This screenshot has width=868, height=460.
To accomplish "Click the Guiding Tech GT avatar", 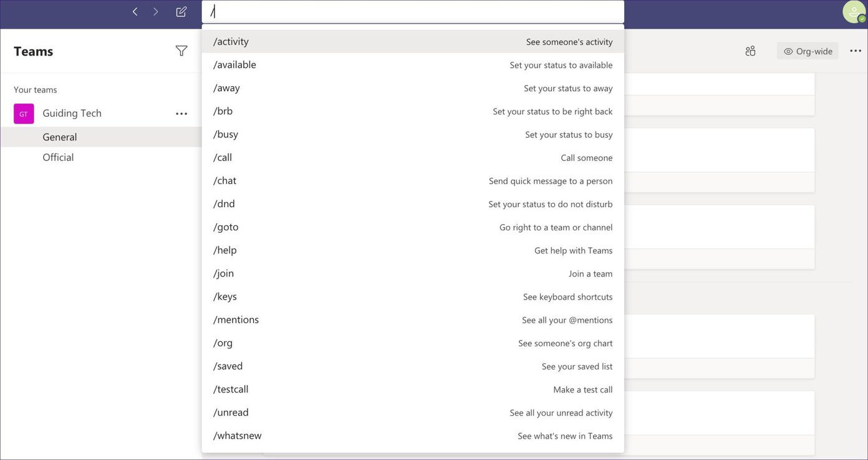I will (x=24, y=114).
